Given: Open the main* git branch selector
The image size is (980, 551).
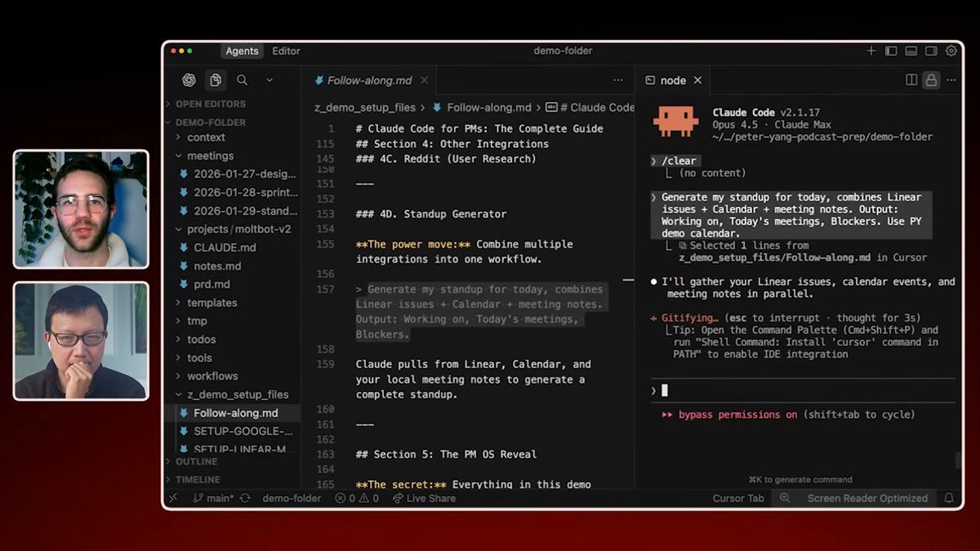Looking at the screenshot, I should coord(213,498).
